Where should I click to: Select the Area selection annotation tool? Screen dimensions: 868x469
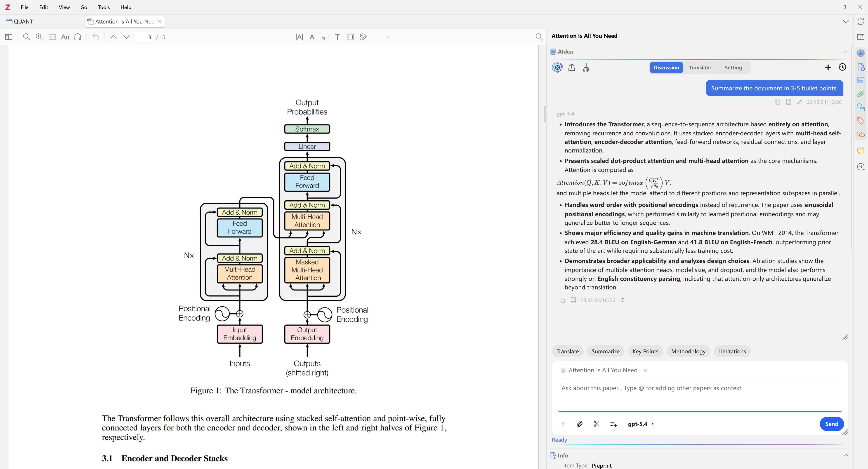(x=350, y=37)
